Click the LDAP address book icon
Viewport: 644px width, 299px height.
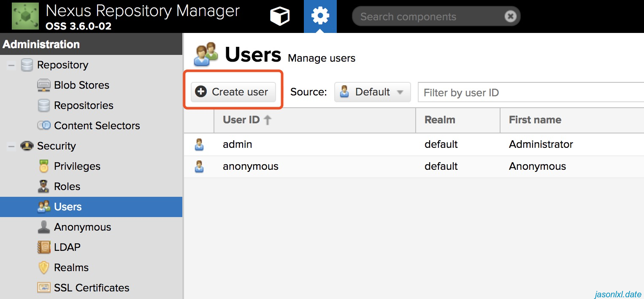[x=44, y=247]
